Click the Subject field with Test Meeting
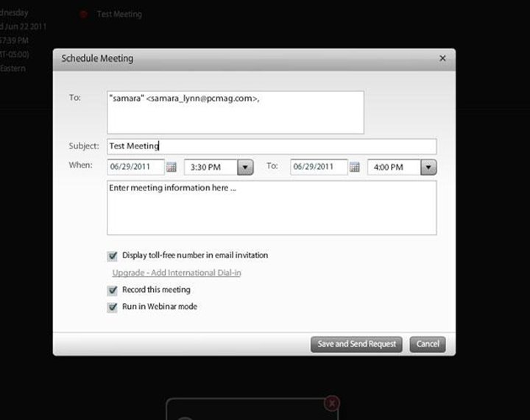530x420 pixels. point(272,146)
